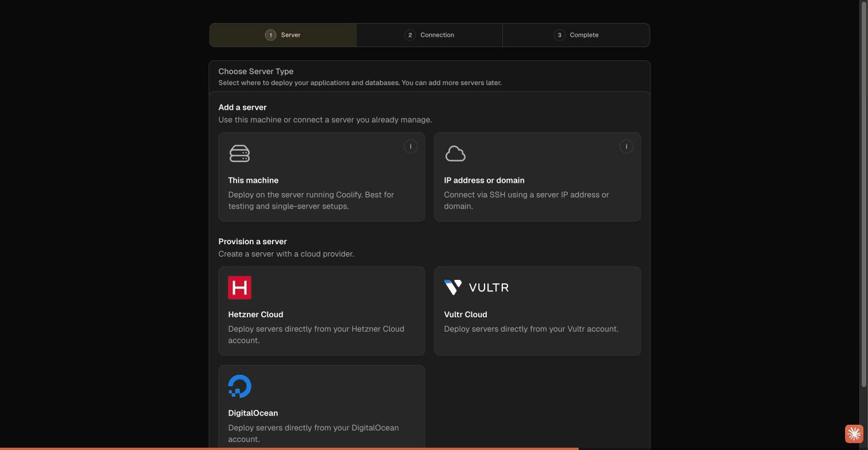Viewport: 868px width, 450px height.
Task: Open info icon on This machine card
Action: point(410,147)
